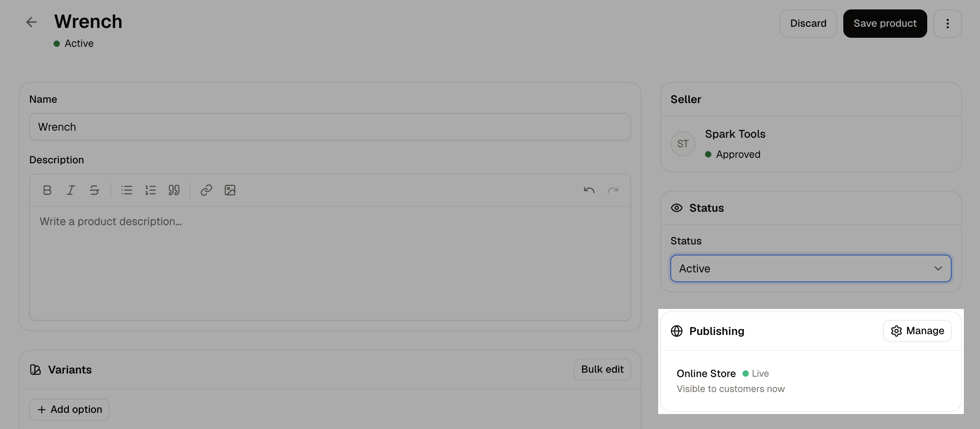Click the Wrench page title heading
The width and height of the screenshot is (980, 429).
pyautogui.click(x=88, y=21)
